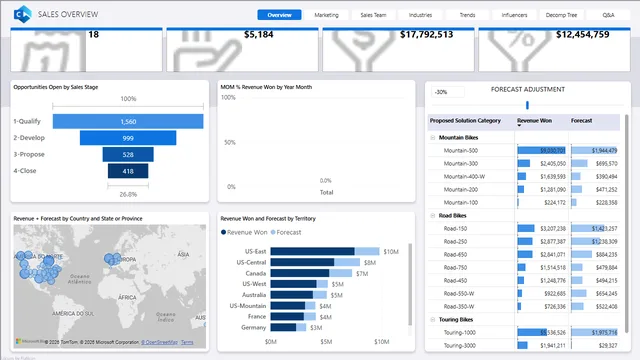Viewport: 640px width, 360px height.
Task: Sort by Forecast column header
Action: coord(582,121)
